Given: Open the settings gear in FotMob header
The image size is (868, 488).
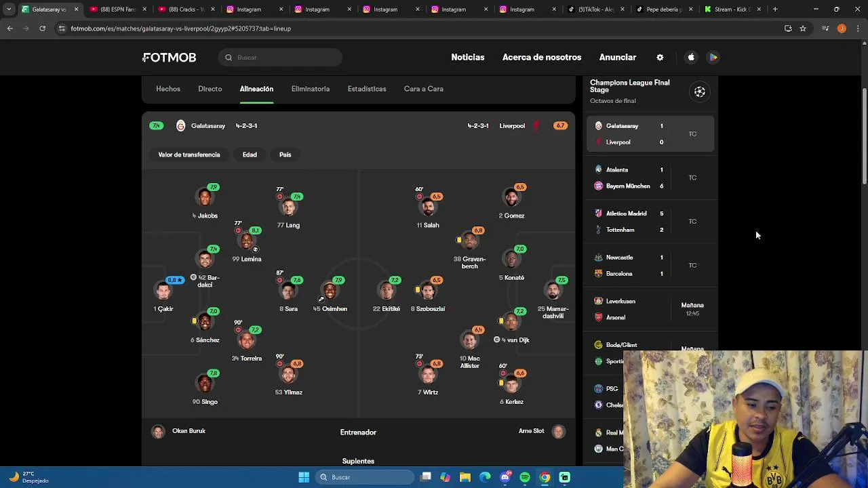Looking at the screenshot, I should coord(660,58).
